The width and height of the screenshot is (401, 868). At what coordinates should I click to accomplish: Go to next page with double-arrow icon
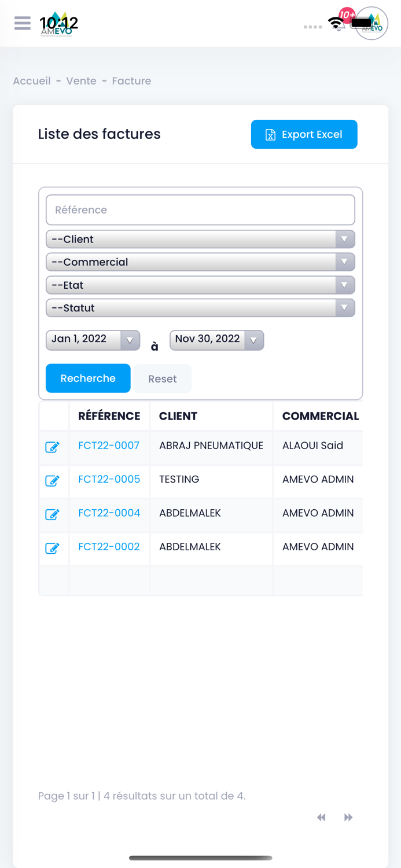click(348, 818)
